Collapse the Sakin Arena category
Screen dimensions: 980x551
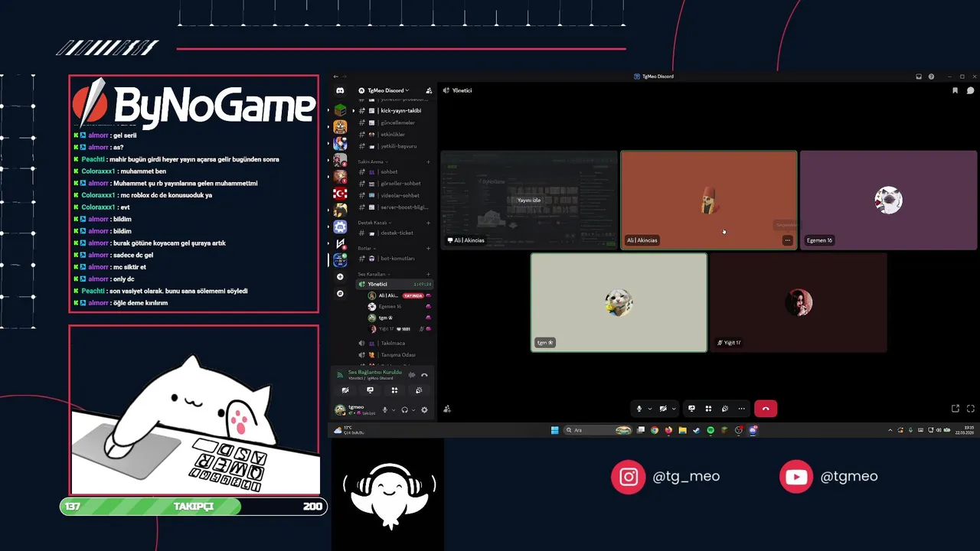[374, 161]
